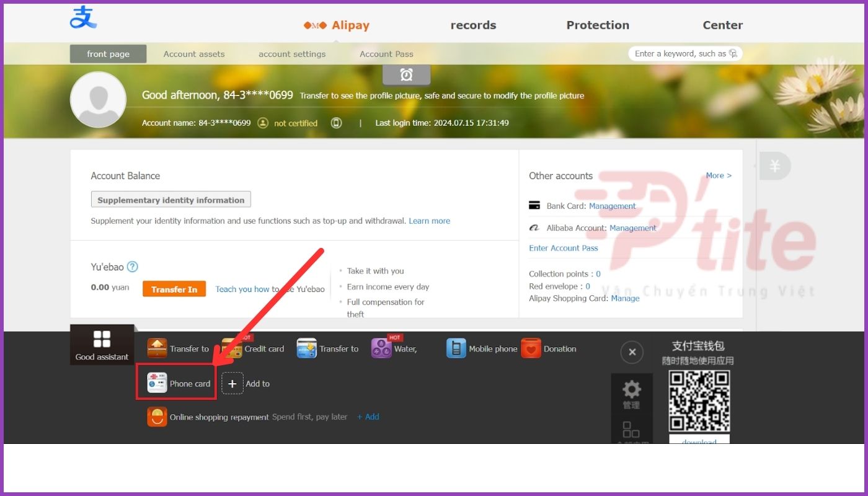The height and width of the screenshot is (496, 868).
Task: Focus the keyword search field
Action: [x=685, y=53]
